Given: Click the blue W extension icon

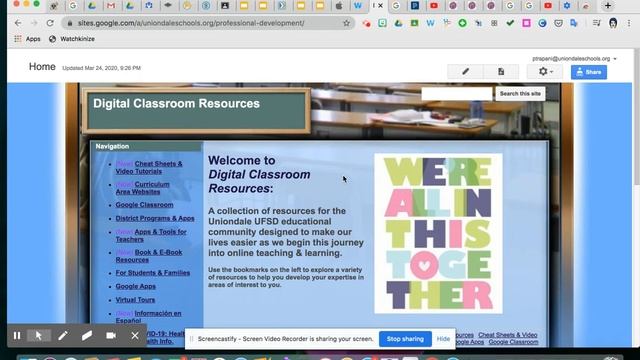Looking at the screenshot, I should click(x=430, y=23).
